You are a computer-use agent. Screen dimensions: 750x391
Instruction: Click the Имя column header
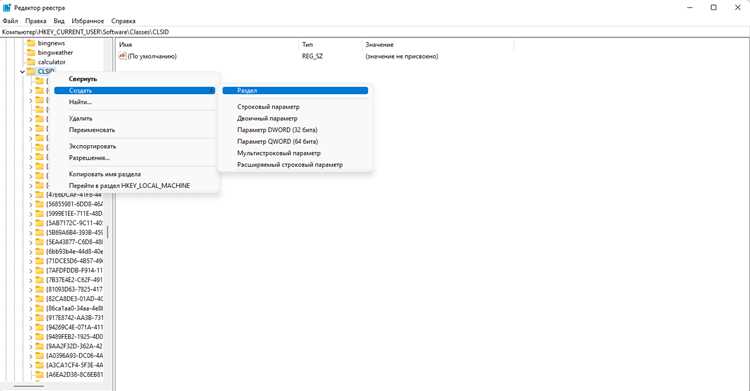[207, 45]
